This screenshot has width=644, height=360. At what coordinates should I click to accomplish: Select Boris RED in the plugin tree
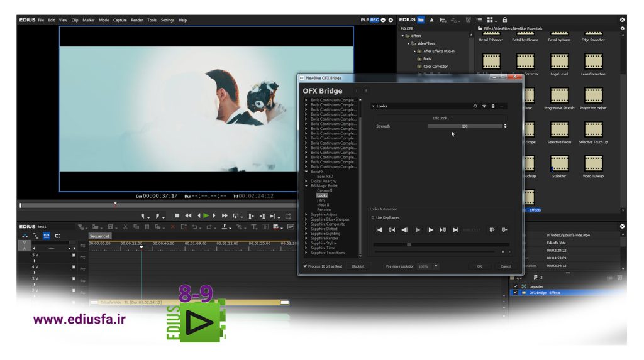pos(325,177)
